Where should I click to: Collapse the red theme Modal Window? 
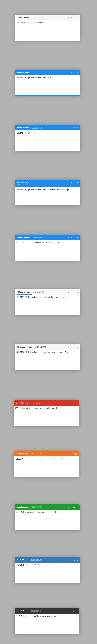(x=67, y=403)
